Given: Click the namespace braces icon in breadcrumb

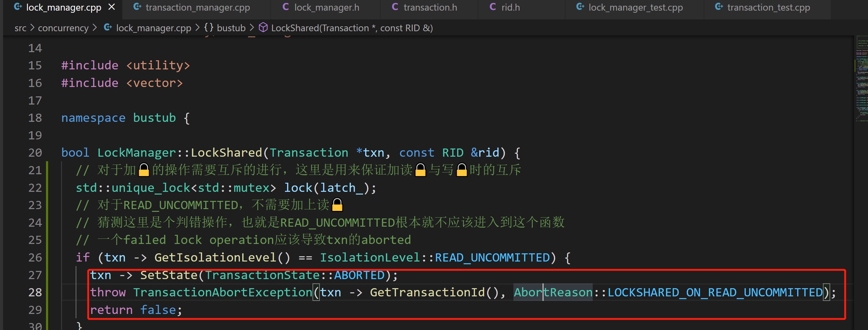Looking at the screenshot, I should click(208, 28).
